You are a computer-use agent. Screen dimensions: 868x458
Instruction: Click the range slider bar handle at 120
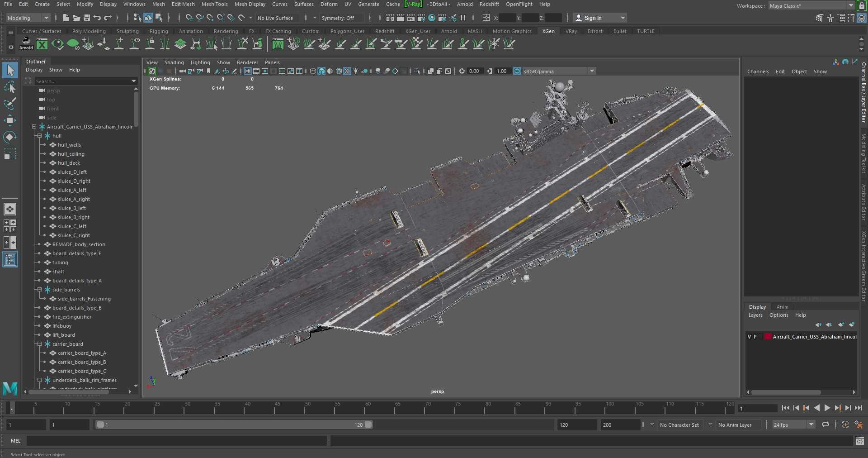pyautogui.click(x=368, y=425)
